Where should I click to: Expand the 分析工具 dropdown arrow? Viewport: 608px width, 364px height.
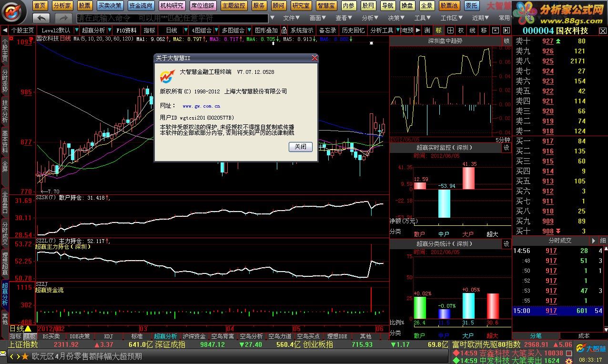click(x=397, y=30)
